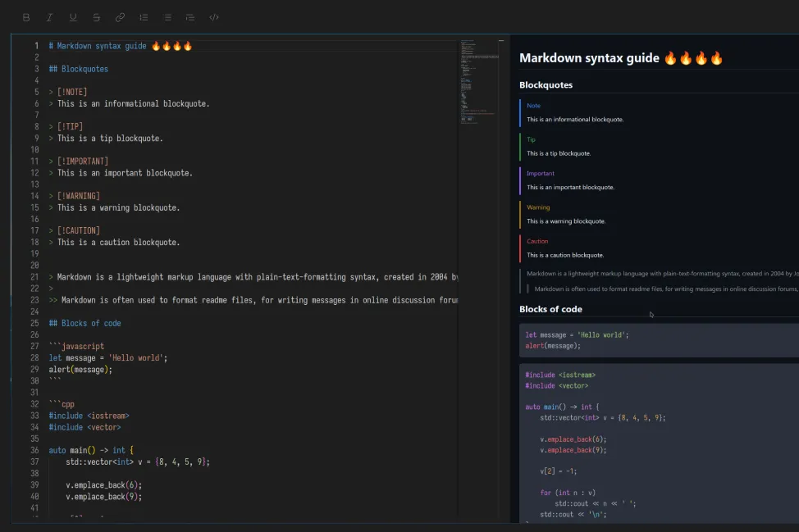Image resolution: width=799 pixels, height=532 pixels.
Task: Click 'auto main()' on line 36
Action: 74,450
